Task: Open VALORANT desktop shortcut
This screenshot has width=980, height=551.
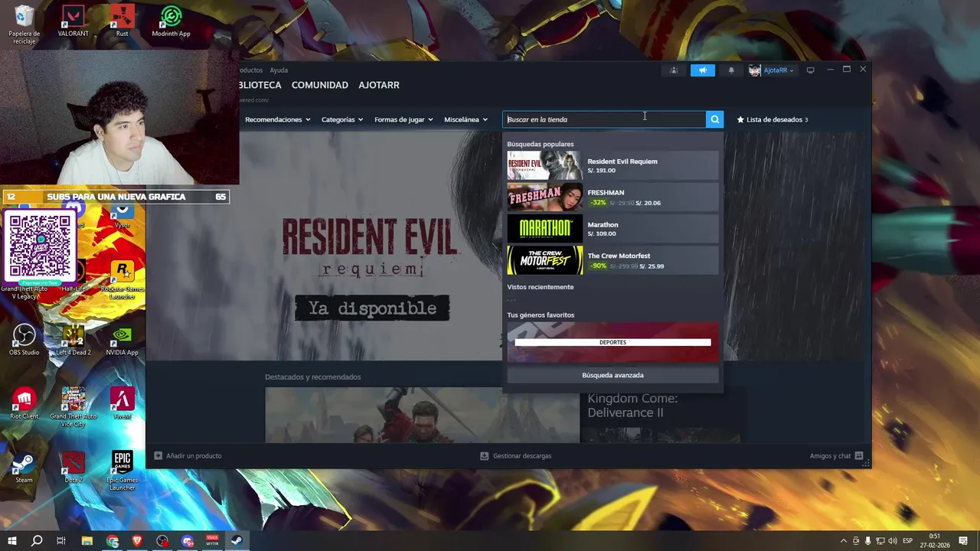Action: 73,21
